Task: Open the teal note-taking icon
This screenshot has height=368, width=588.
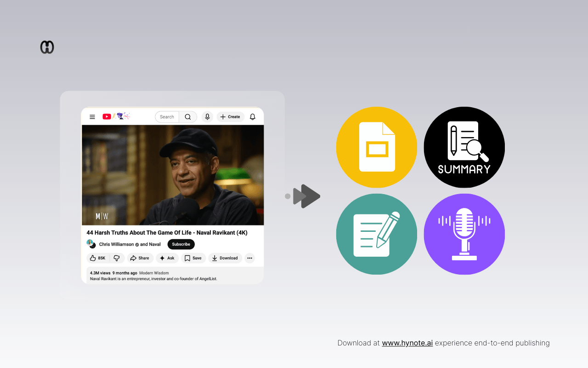Action: (x=377, y=234)
